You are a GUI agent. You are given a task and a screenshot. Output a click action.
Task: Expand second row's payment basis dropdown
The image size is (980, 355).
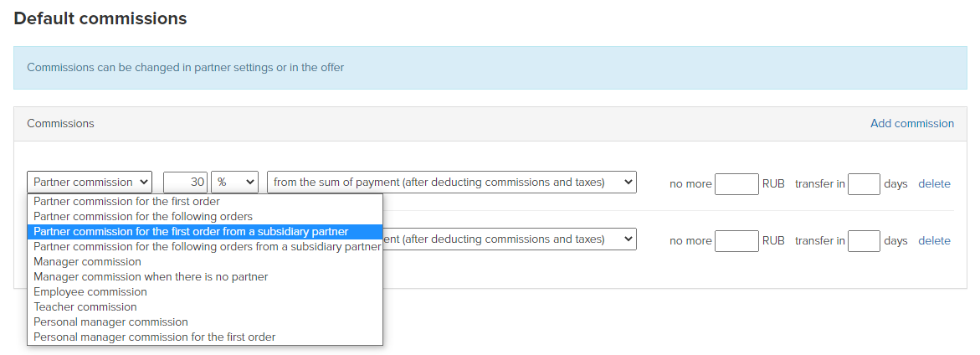pos(510,239)
